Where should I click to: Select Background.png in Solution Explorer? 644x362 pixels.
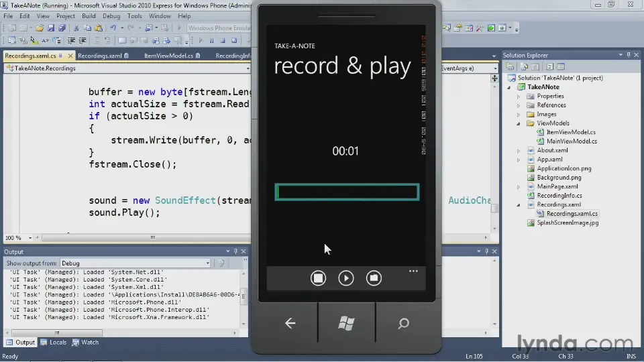pos(559,177)
